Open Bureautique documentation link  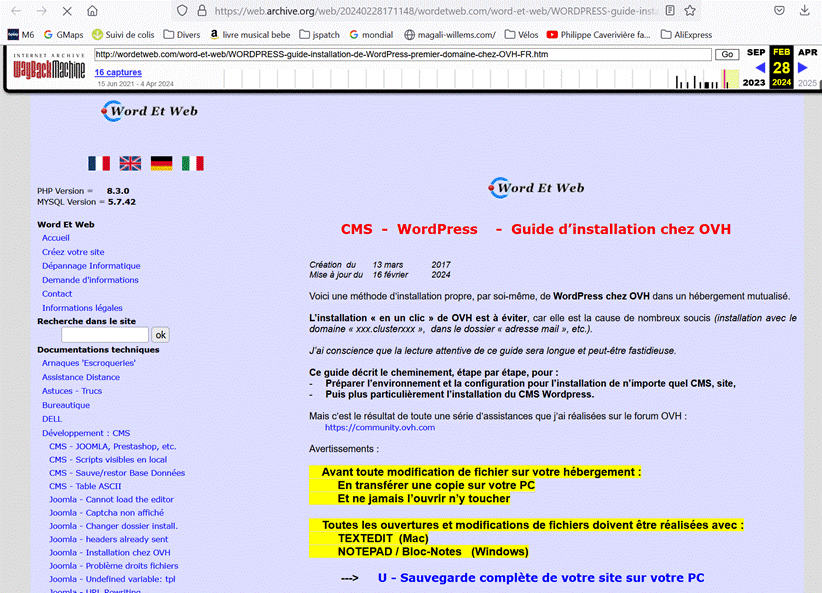[x=66, y=405]
